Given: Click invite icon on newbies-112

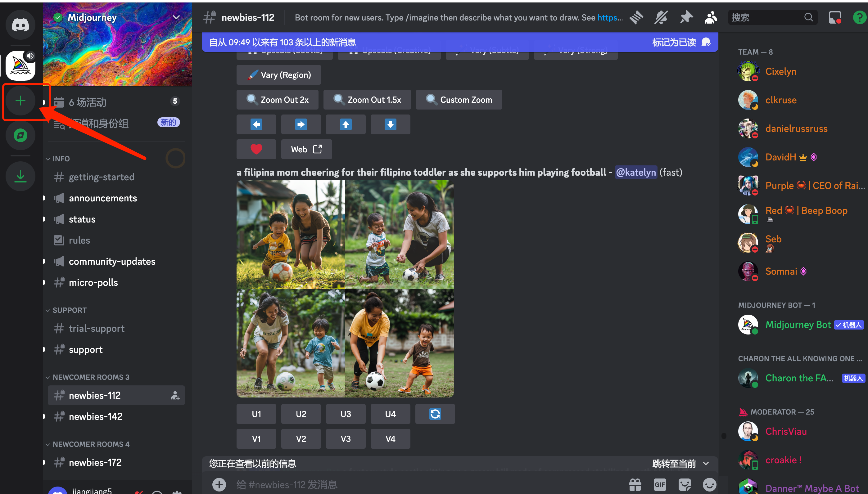Looking at the screenshot, I should [x=175, y=395].
